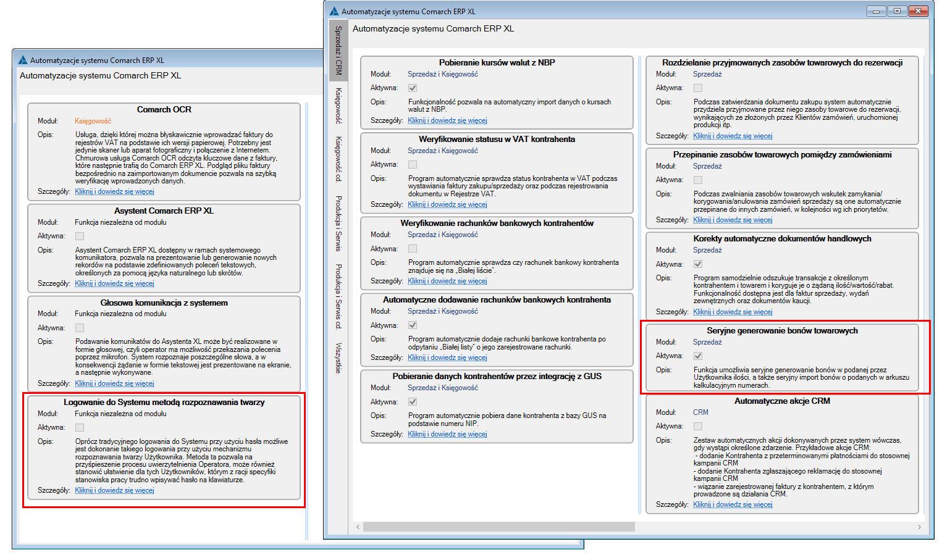Click the Księgowość module text in Comarch OCR
The image size is (950, 560).
coord(93,121)
